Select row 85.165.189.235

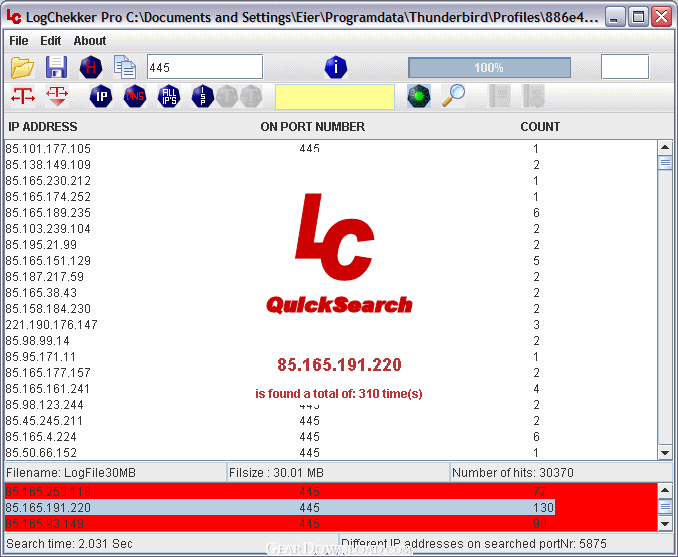click(x=331, y=213)
